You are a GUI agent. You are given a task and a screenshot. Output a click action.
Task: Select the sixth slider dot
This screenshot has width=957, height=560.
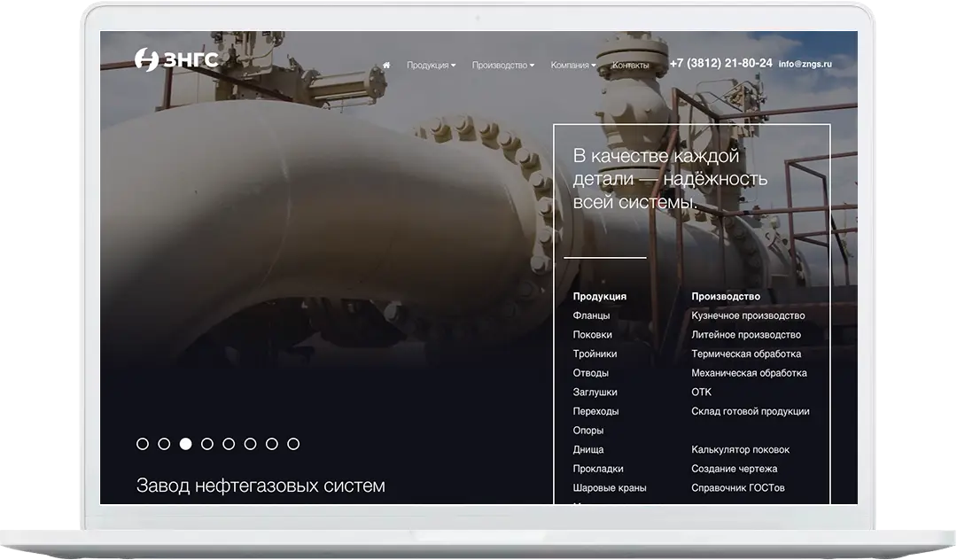pos(250,444)
